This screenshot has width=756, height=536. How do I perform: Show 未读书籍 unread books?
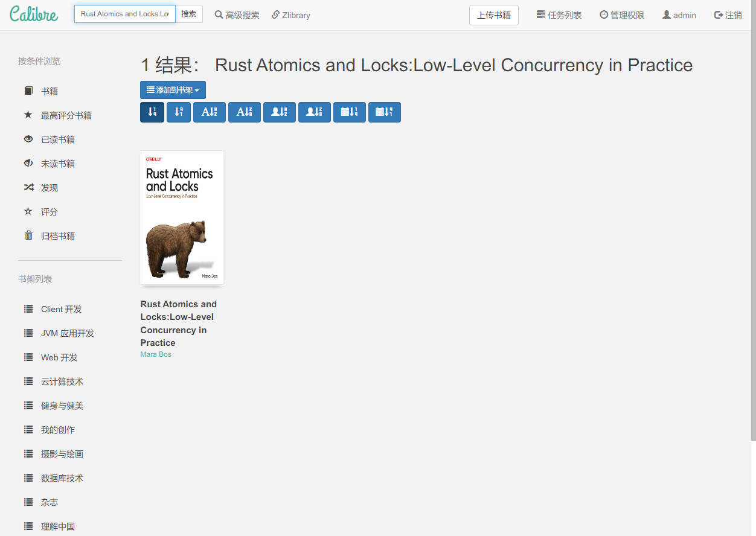58,164
